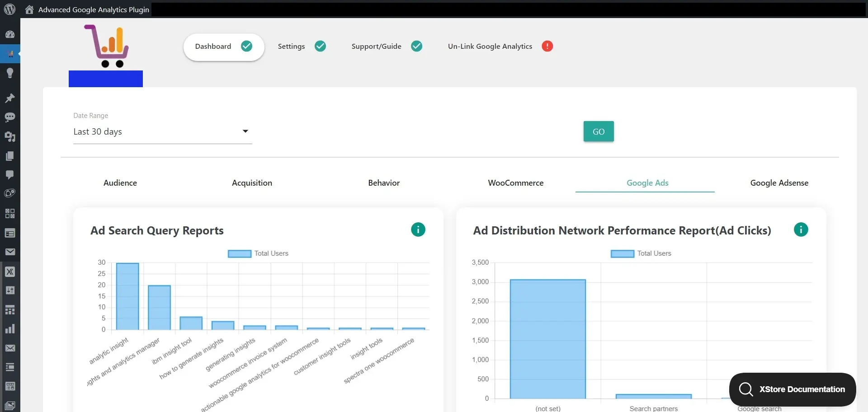The width and height of the screenshot is (868, 412).
Task: Open the XStore X icon in sidebar
Action: [10, 272]
